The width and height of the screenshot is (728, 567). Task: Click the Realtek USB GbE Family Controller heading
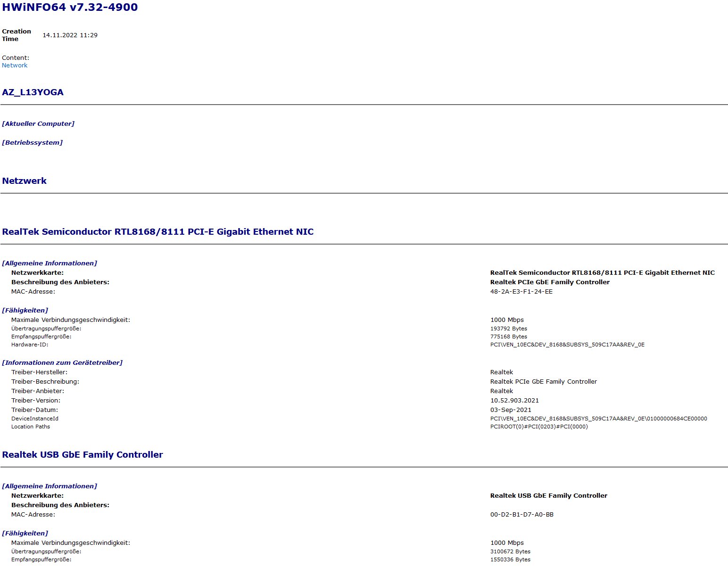pos(83,455)
